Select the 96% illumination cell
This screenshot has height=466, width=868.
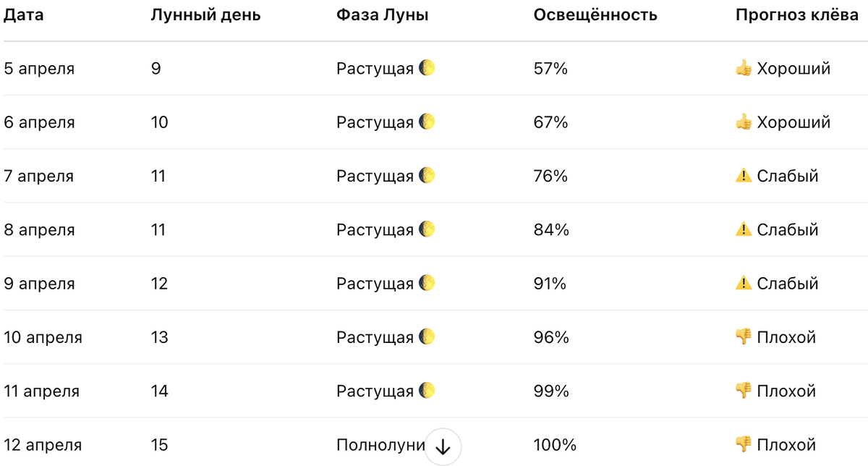pos(551,337)
